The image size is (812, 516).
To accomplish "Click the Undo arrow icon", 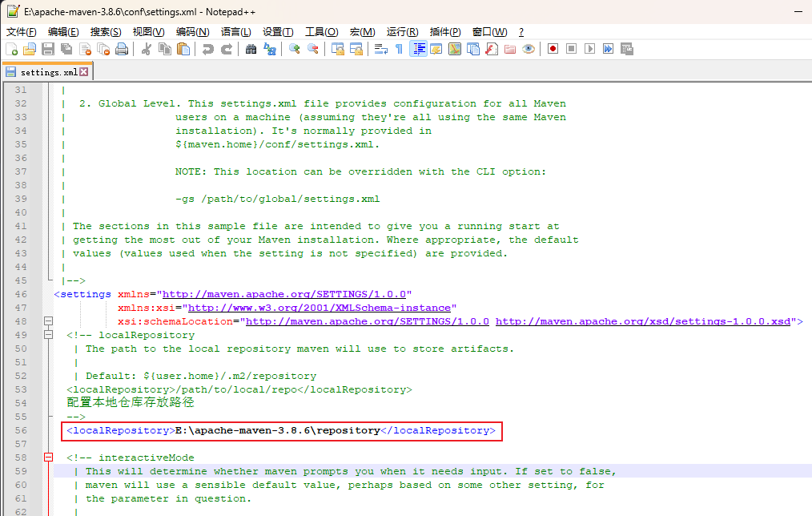I will (208, 49).
